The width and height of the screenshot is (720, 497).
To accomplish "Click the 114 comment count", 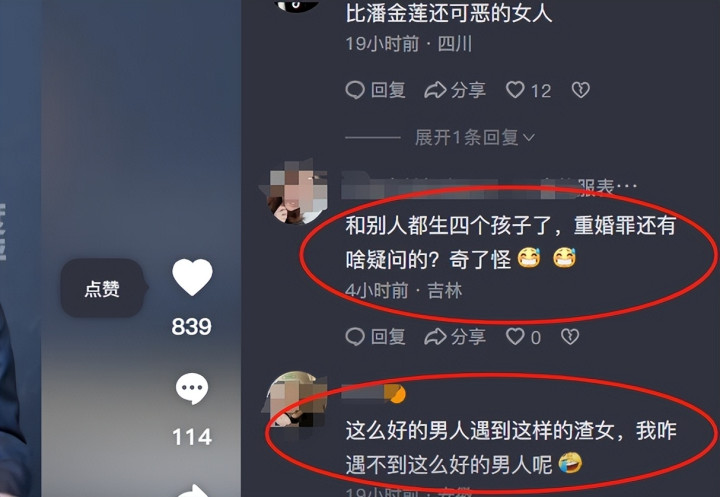I will pos(192,436).
